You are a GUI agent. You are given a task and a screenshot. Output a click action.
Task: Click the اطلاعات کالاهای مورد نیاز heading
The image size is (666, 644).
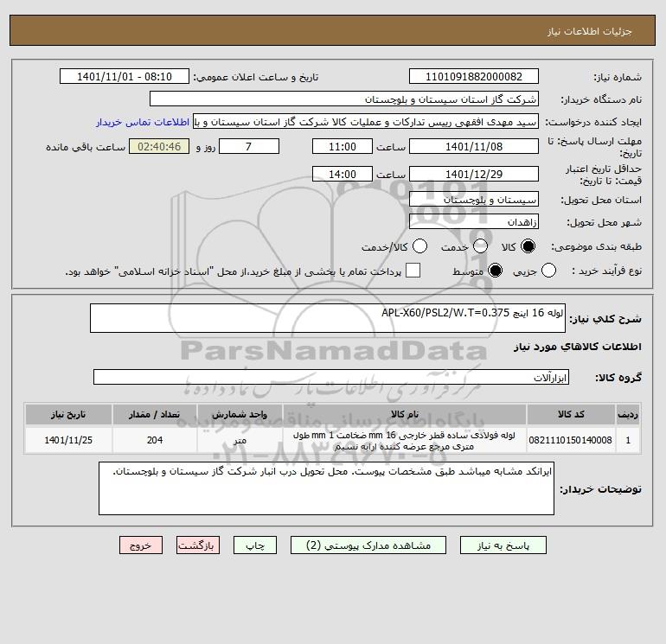[x=577, y=347]
